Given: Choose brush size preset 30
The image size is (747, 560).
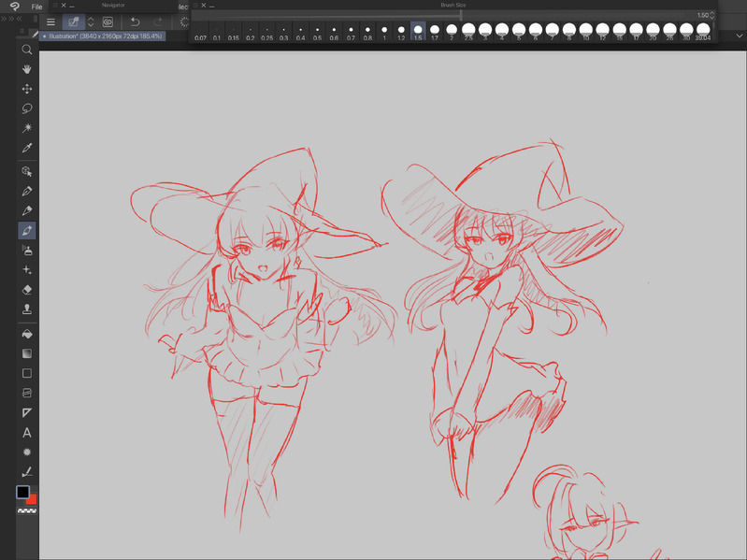Looking at the screenshot, I should click(686, 32).
